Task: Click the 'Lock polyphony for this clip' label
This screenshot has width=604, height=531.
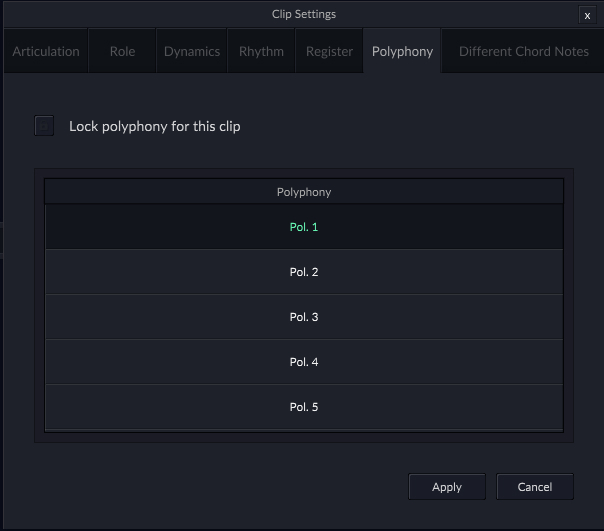Action: tap(154, 126)
